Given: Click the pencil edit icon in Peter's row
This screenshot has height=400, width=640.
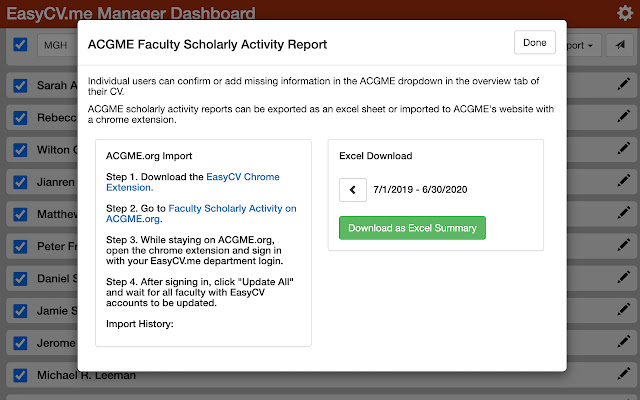Looking at the screenshot, I should 623,245.
